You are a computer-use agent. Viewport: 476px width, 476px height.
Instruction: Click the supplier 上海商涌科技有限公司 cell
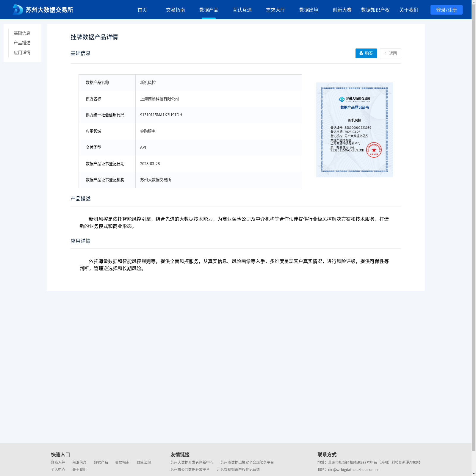click(x=219, y=99)
